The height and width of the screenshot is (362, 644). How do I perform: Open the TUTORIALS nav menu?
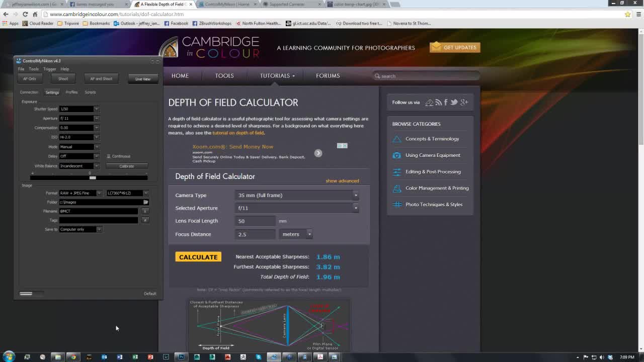277,75
